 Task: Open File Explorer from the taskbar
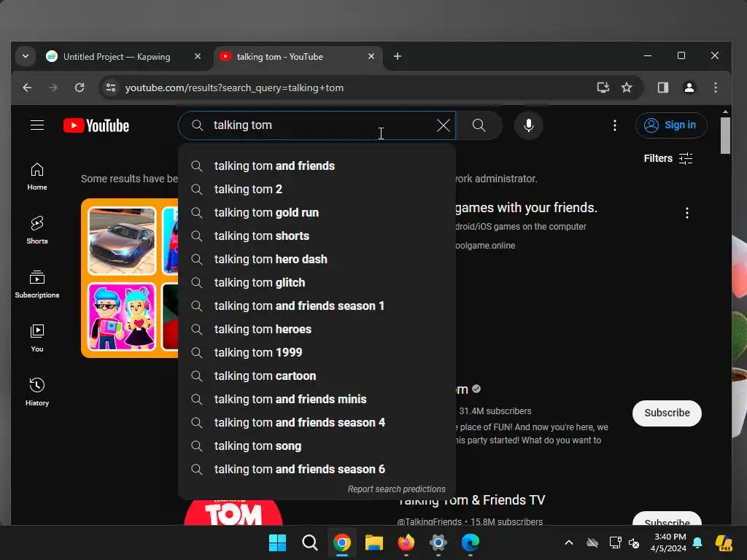pos(374,542)
